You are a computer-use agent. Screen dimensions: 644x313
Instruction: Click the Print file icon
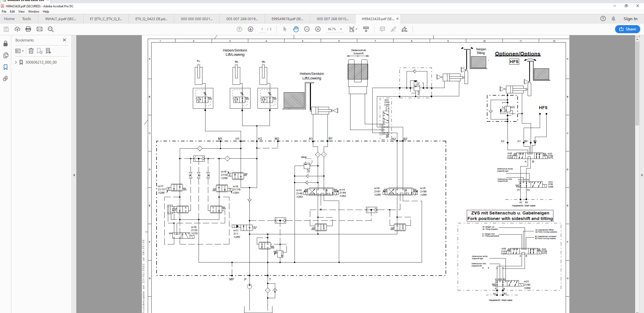(28, 29)
